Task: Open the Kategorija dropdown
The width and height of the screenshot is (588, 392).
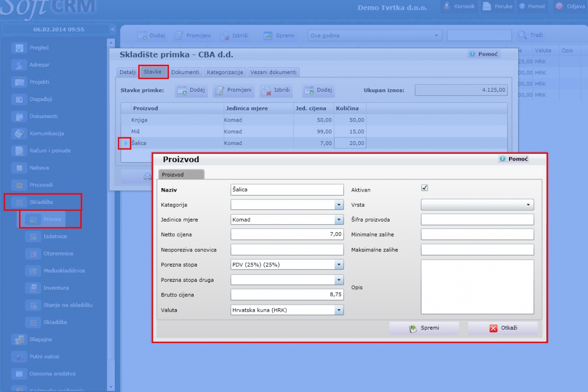Action: pyautogui.click(x=339, y=205)
